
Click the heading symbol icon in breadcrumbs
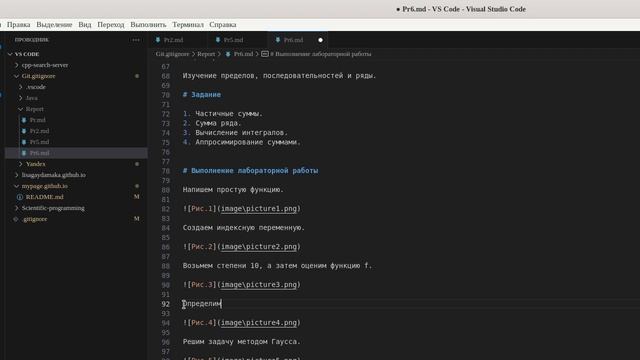[x=264, y=54]
